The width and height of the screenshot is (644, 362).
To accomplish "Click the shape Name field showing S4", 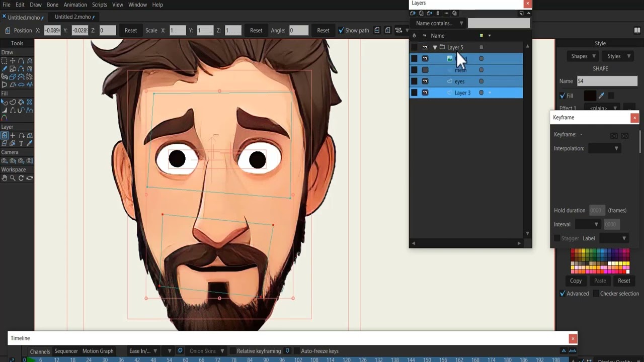I will point(607,81).
